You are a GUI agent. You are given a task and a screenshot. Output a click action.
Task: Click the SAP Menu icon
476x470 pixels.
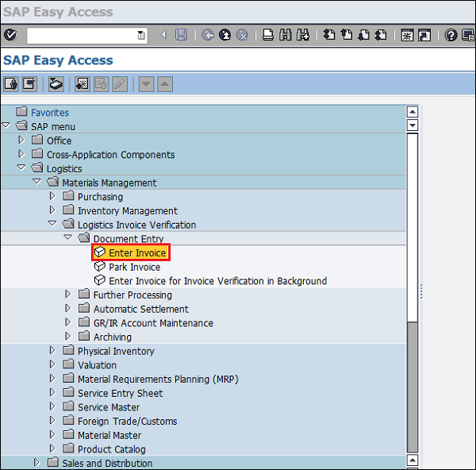click(29, 84)
